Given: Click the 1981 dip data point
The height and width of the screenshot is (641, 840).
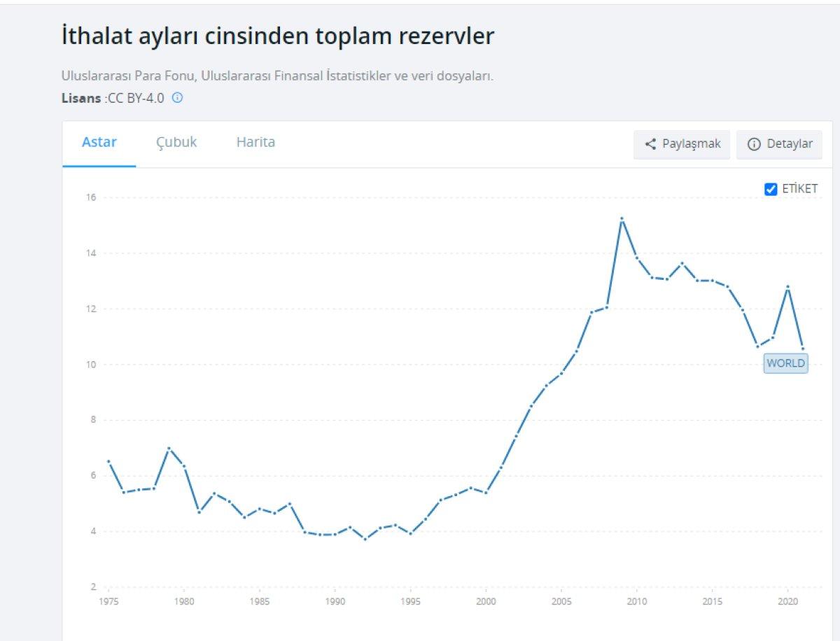Looking at the screenshot, I should [199, 512].
